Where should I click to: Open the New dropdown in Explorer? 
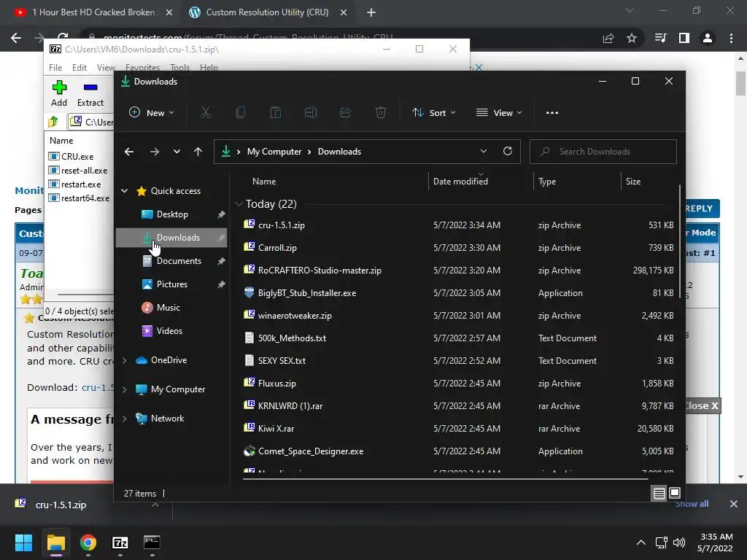(x=152, y=113)
